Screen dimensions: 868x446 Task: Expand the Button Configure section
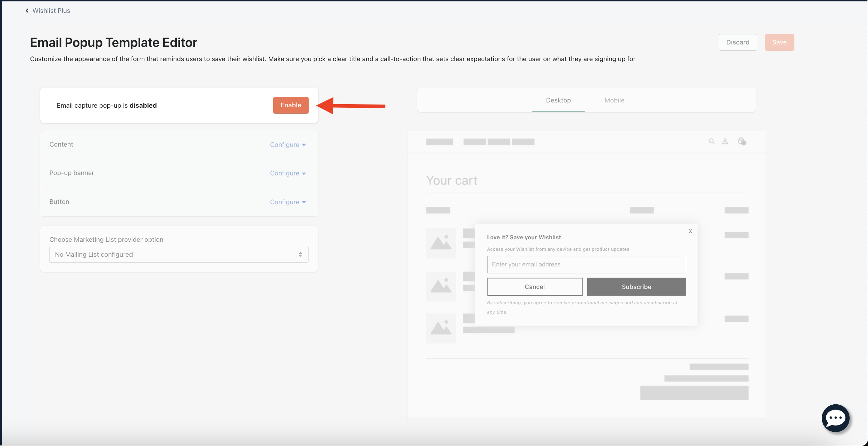point(287,202)
